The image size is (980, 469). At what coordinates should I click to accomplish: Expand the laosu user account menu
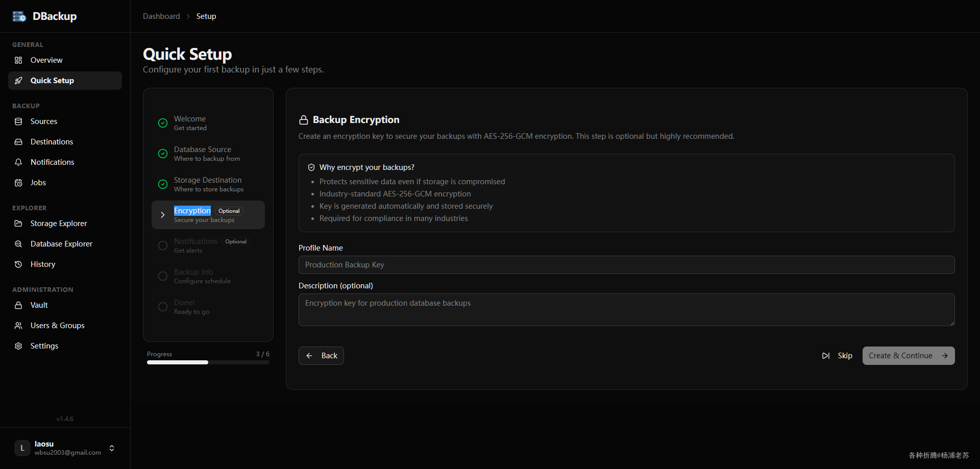coord(112,448)
